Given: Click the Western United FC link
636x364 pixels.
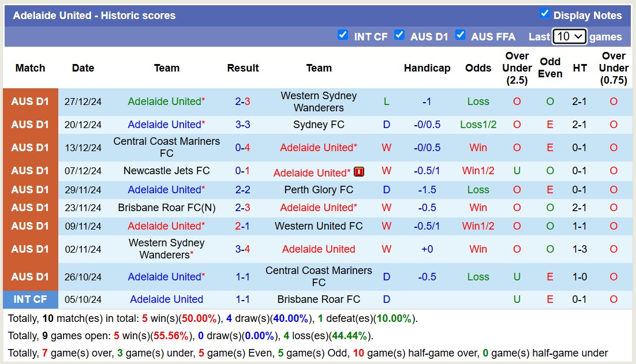Looking at the screenshot, I should point(319,226).
